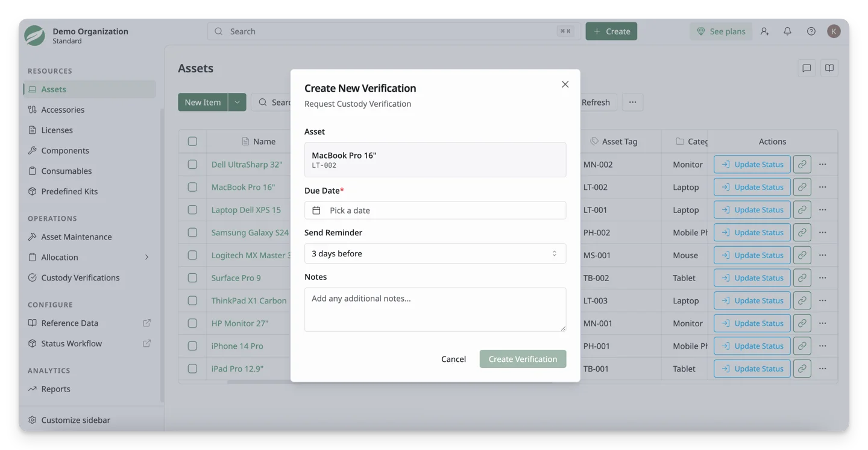The height and width of the screenshot is (450, 868).
Task: Cancel the verification dialog
Action: [453, 359]
